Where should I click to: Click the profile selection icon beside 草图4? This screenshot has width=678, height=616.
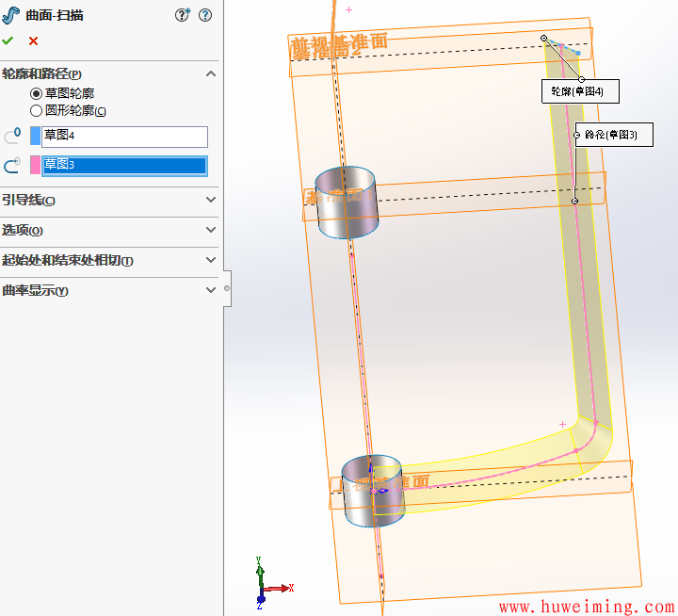12,137
